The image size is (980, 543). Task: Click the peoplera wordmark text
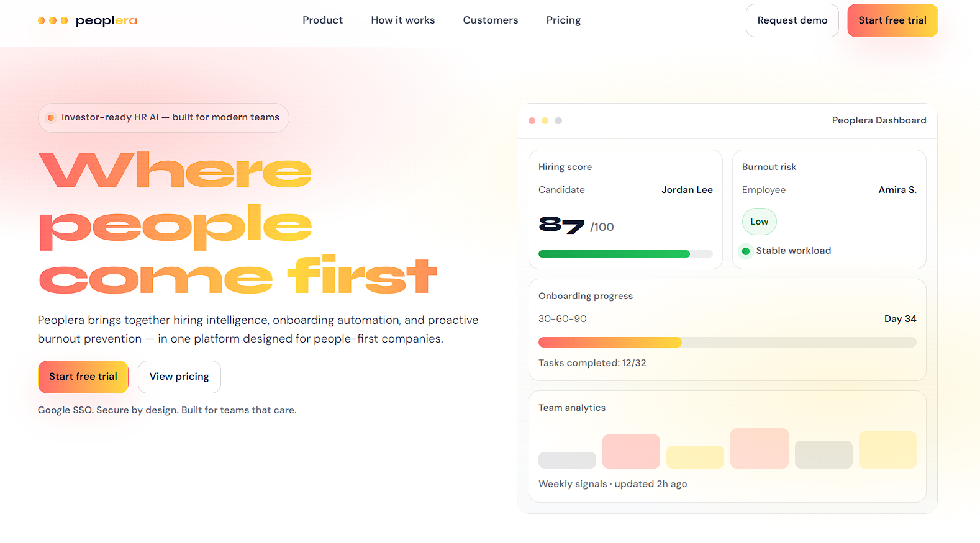pos(106,20)
